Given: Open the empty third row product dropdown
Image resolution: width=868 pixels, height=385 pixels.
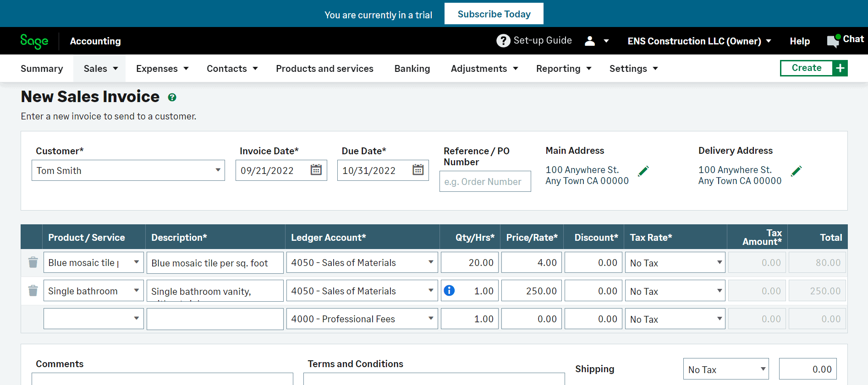Looking at the screenshot, I should coord(136,319).
